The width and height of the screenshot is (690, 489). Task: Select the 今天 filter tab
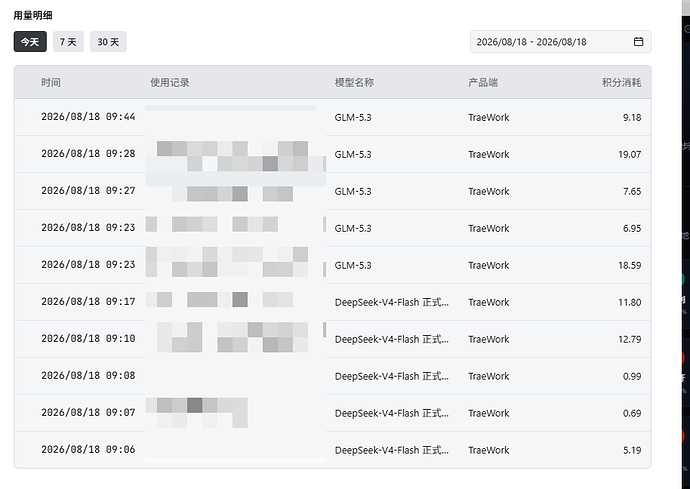[x=30, y=42]
